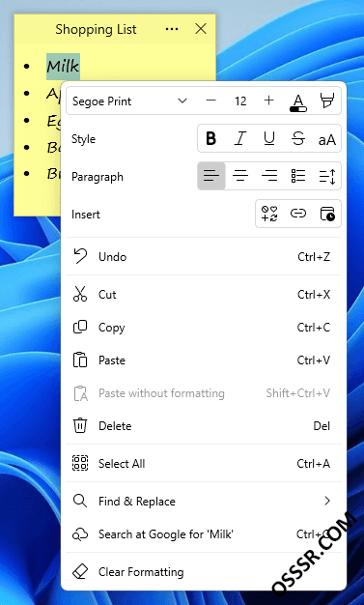The image size is (364, 605).
Task: Toggle strikethrough formatting
Action: point(298,138)
